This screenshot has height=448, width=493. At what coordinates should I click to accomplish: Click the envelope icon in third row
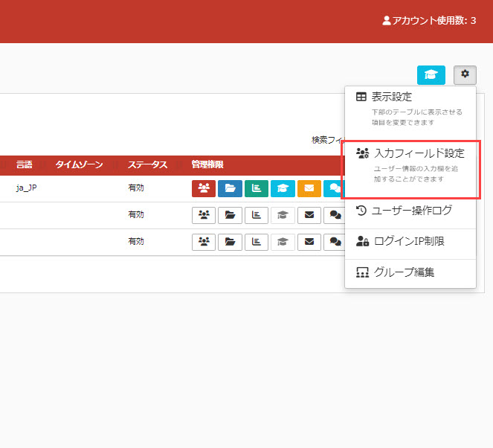click(309, 242)
